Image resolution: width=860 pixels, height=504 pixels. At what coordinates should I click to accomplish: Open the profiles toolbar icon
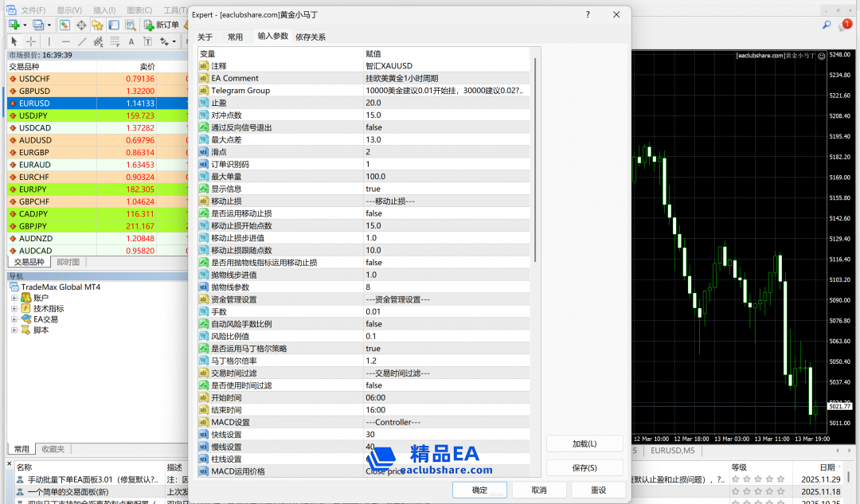point(38,25)
